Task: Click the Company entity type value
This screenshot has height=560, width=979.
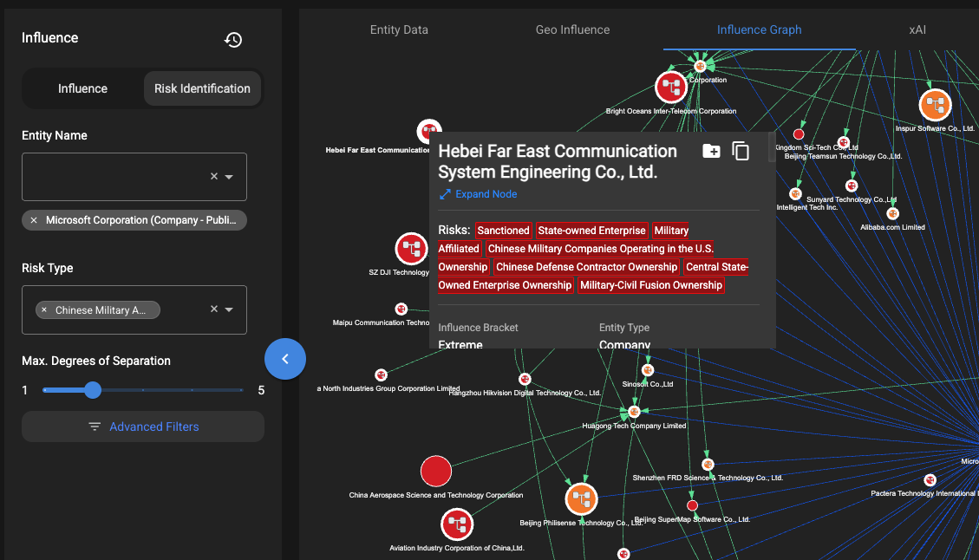Action: tap(624, 344)
